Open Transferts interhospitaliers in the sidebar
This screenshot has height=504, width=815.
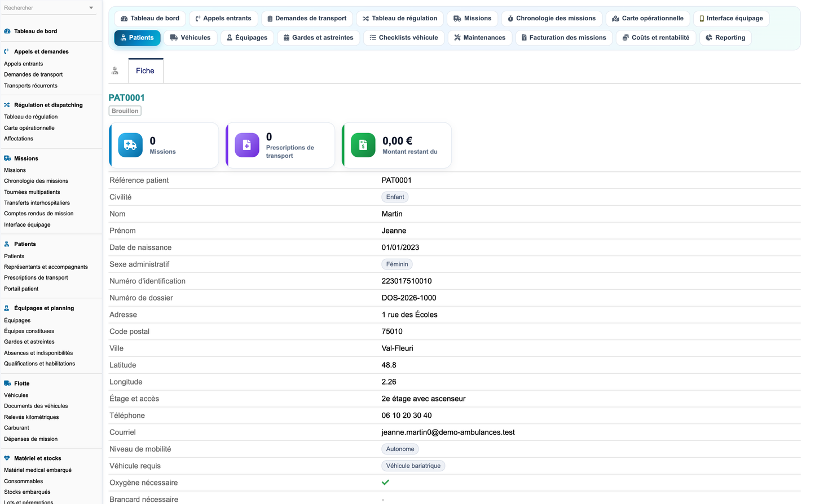click(37, 203)
